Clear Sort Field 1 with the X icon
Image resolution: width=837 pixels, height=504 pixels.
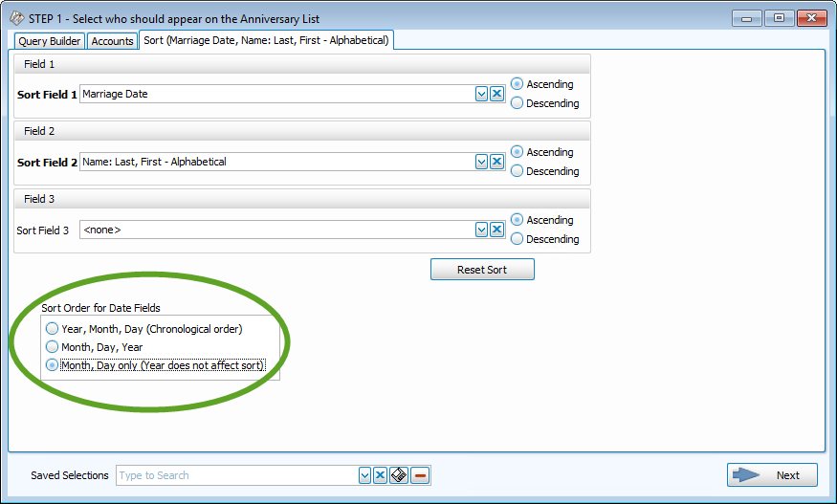[496, 94]
